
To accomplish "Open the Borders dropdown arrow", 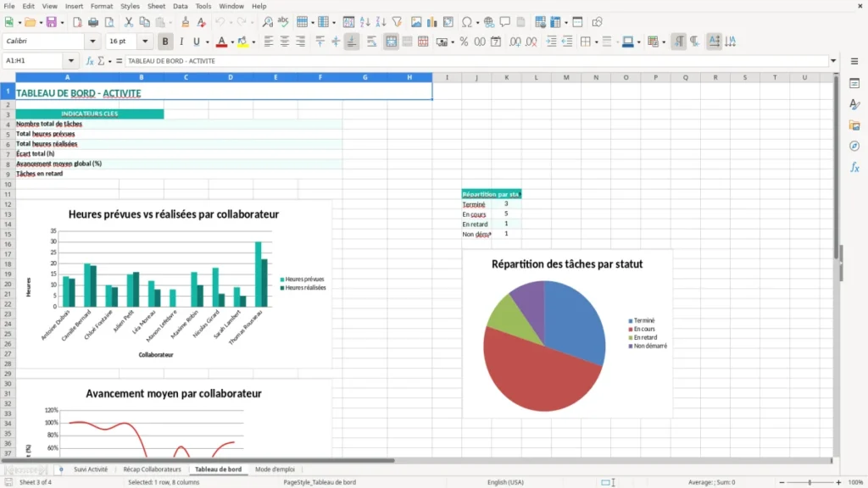I will click(x=596, y=42).
